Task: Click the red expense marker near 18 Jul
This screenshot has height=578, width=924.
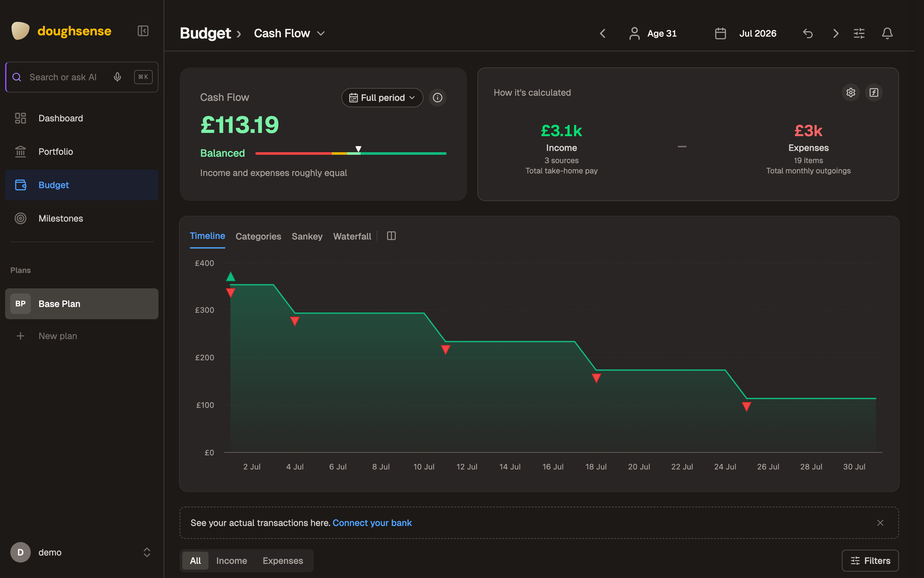Action: click(x=596, y=379)
